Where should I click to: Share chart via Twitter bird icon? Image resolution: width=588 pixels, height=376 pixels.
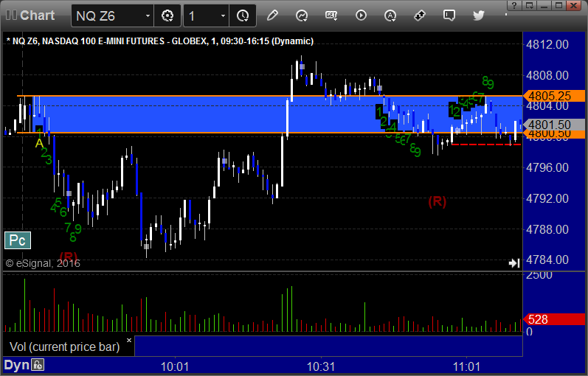(x=479, y=15)
